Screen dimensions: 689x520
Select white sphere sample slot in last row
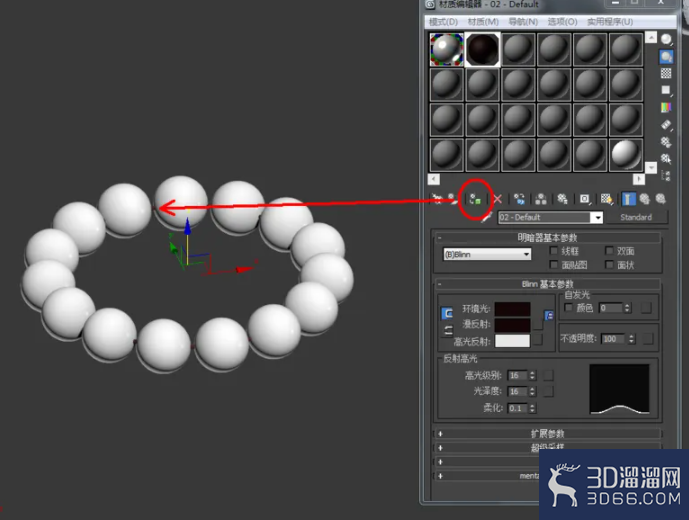pyautogui.click(x=626, y=155)
